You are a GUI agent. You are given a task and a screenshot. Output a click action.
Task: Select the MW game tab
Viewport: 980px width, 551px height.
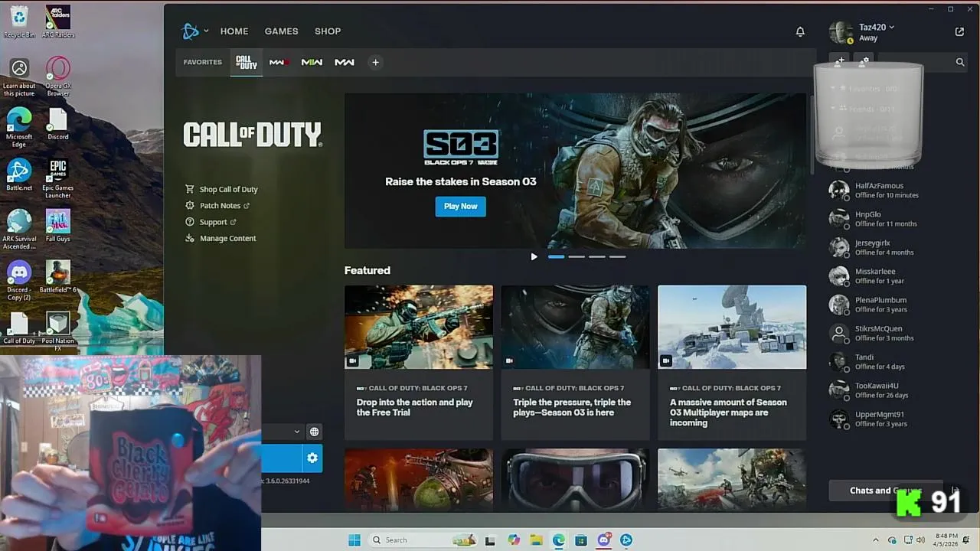(345, 62)
